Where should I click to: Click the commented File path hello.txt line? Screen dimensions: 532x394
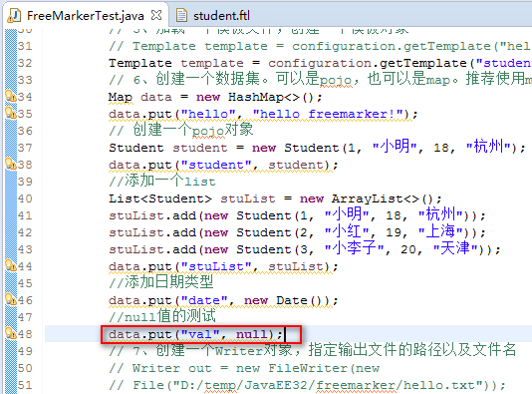(x=308, y=385)
